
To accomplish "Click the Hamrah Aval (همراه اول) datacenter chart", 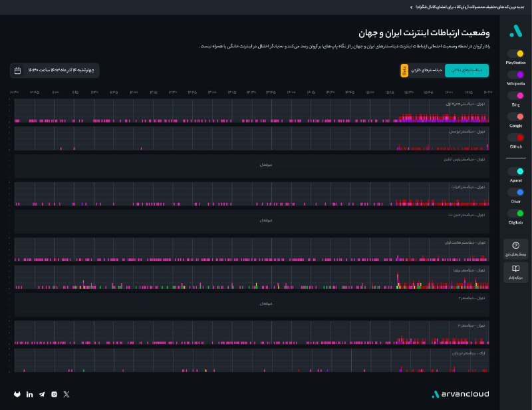I will coord(252,110).
